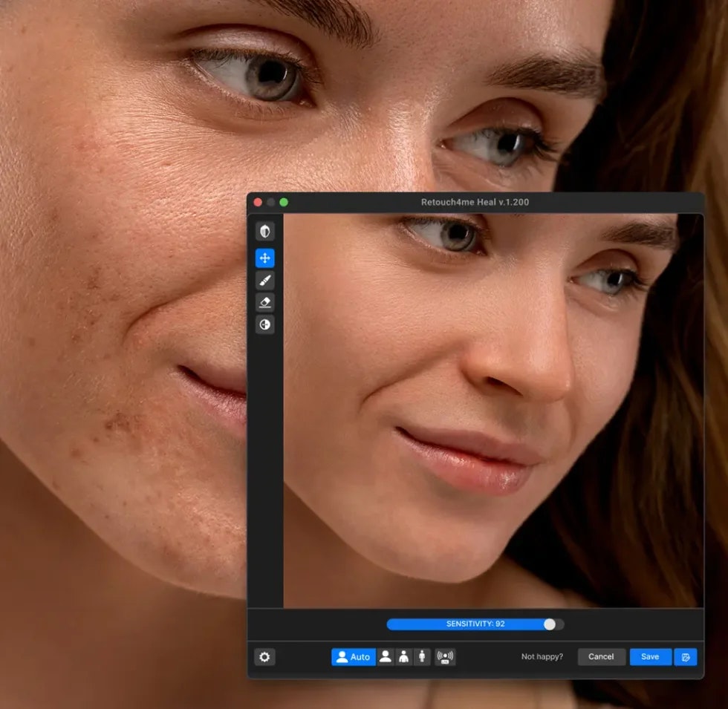Open the settings gear in the bottom bar
728x709 pixels.
pyautogui.click(x=265, y=656)
